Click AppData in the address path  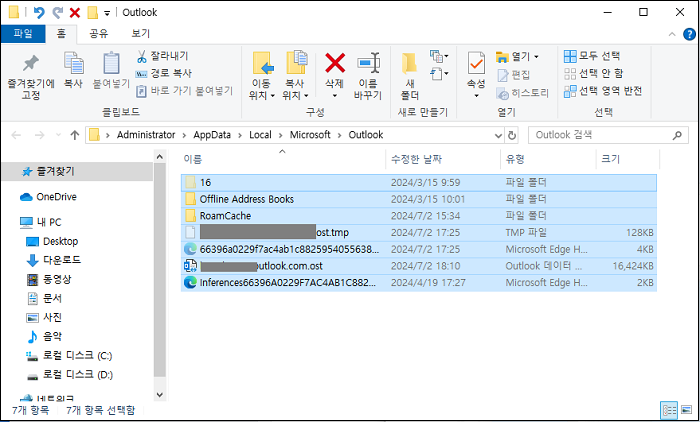coord(212,135)
